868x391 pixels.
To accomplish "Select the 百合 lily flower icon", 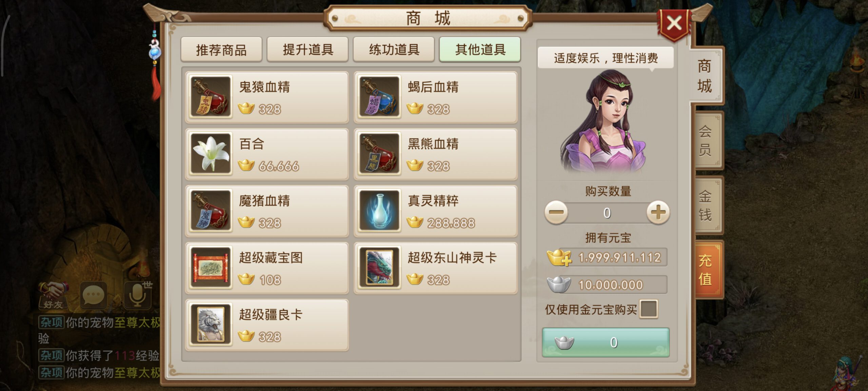I will 211,154.
